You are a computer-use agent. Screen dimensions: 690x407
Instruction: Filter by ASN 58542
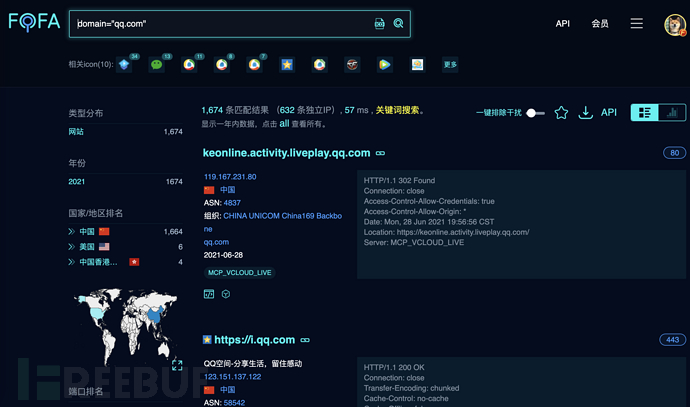point(234,403)
